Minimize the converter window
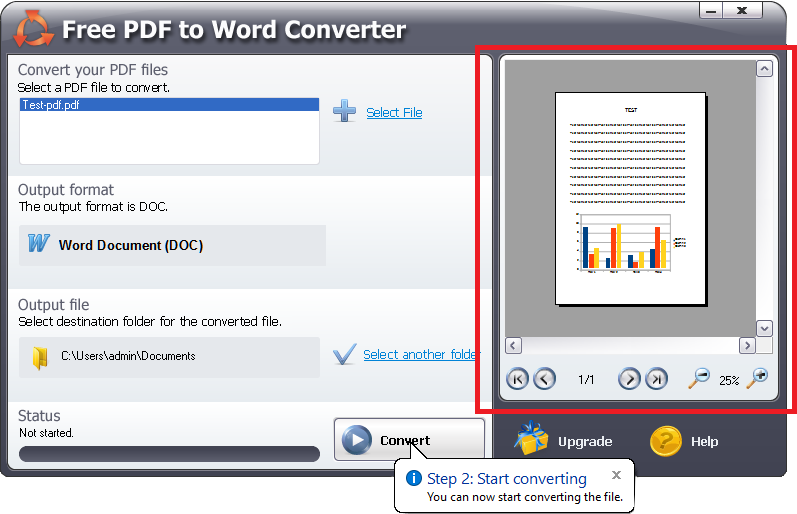 coord(711,10)
